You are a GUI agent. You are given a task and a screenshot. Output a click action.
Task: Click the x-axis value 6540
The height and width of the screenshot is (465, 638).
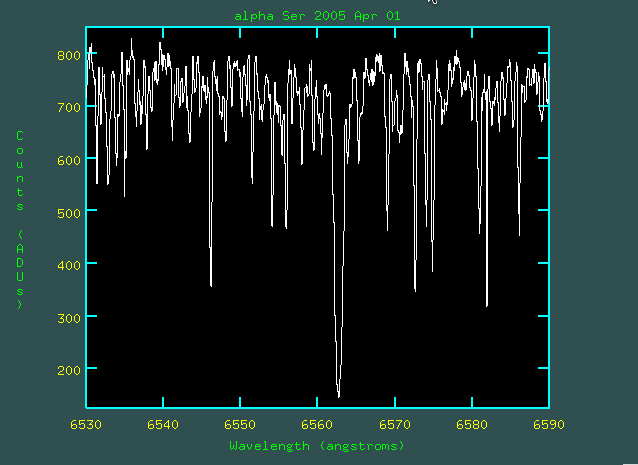pyautogui.click(x=163, y=425)
